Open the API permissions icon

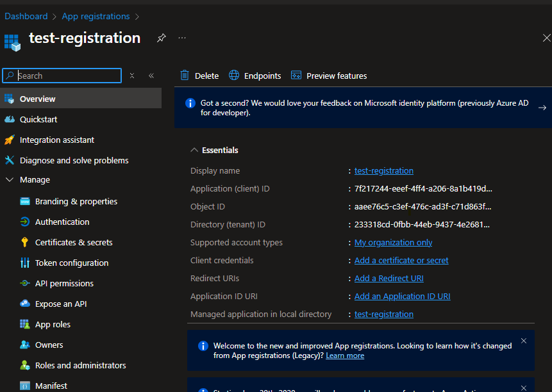[x=25, y=283]
